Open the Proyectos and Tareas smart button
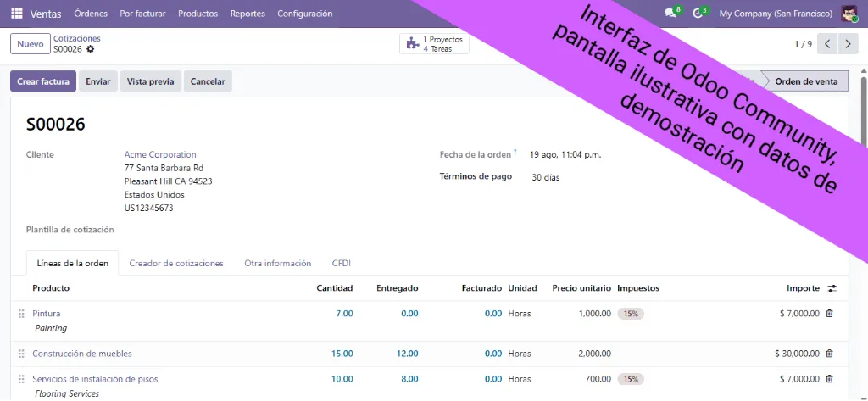This screenshot has width=868, height=401. [434, 44]
